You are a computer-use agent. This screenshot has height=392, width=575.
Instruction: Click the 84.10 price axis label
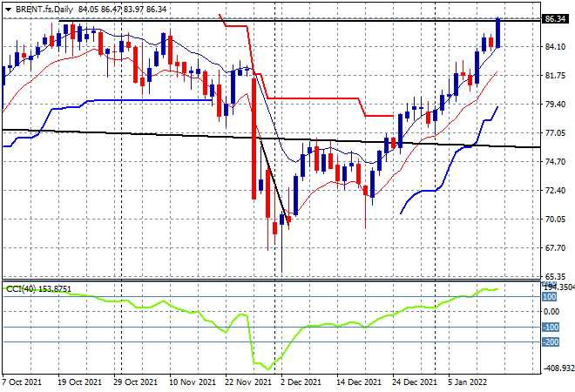coord(555,46)
